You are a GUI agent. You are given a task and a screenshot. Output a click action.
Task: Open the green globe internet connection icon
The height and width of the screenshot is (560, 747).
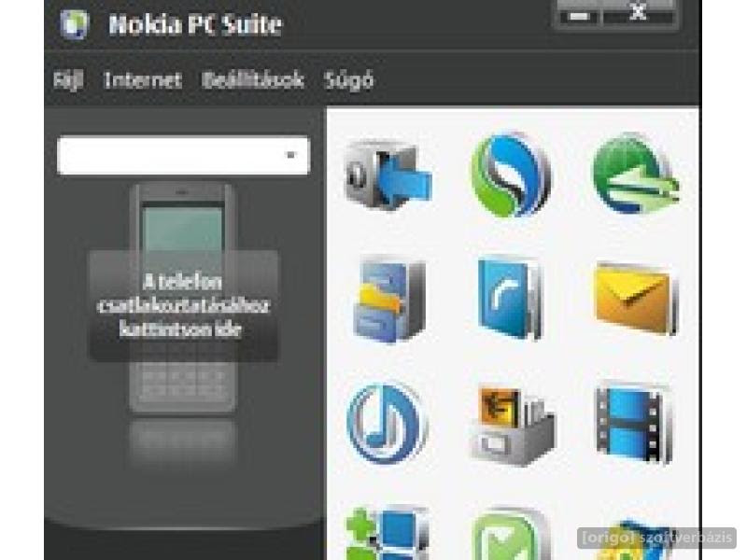636,175
